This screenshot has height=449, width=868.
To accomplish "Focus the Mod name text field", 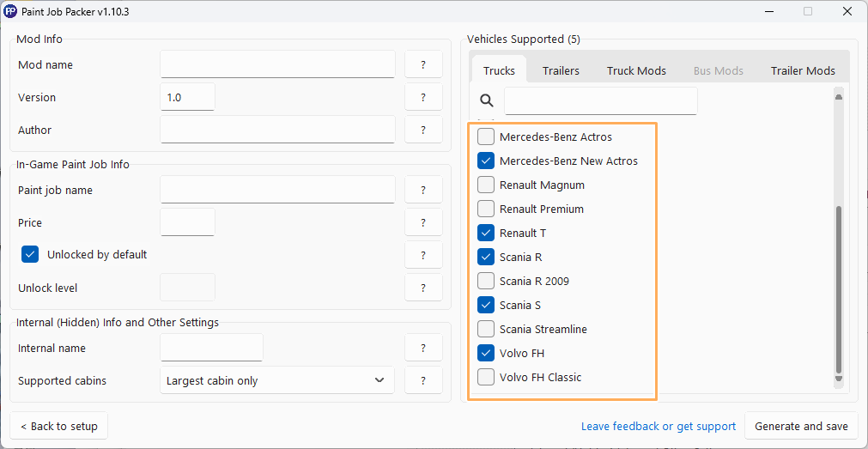I will pyautogui.click(x=277, y=64).
